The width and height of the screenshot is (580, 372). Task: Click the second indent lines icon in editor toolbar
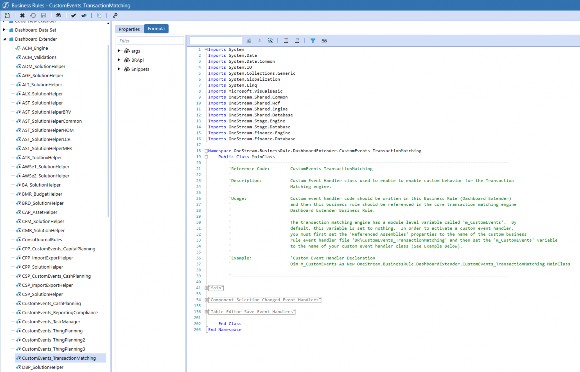point(297,41)
